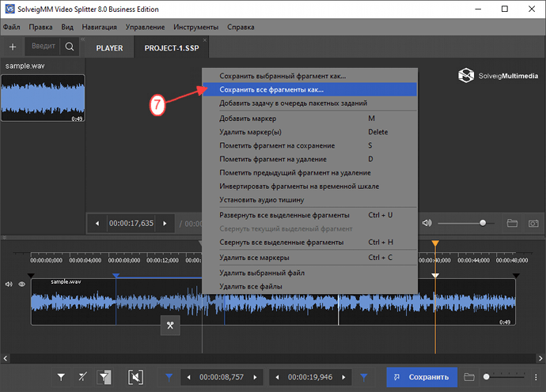
Task: Mute the player volume speaker icon
Action: click(427, 223)
